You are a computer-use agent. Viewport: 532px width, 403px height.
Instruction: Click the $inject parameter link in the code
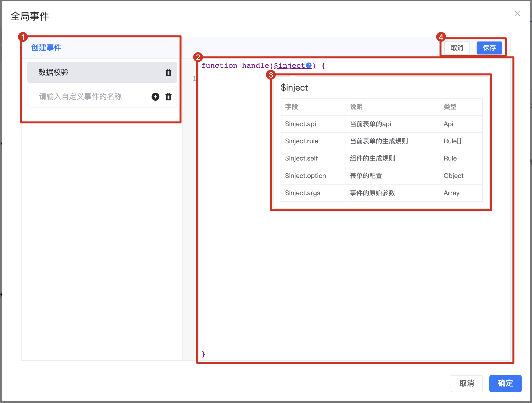point(289,66)
